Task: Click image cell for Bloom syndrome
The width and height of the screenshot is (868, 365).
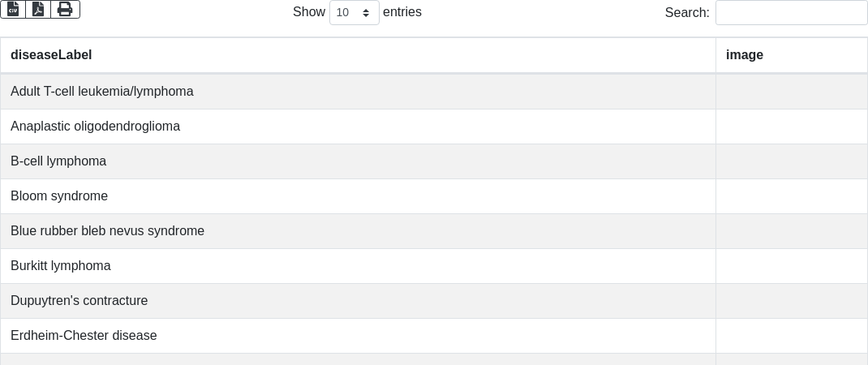Action: click(791, 196)
